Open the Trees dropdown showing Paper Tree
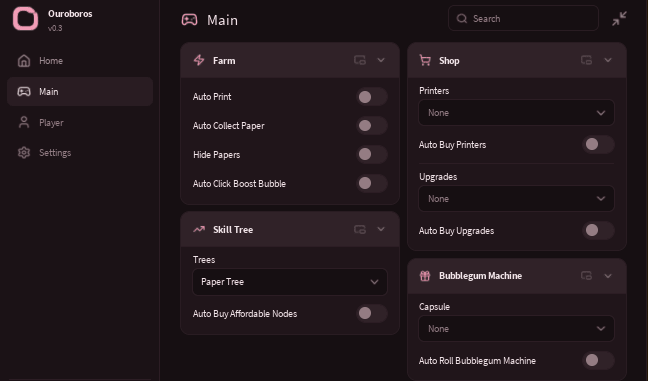The width and height of the screenshot is (648, 381). coord(290,282)
